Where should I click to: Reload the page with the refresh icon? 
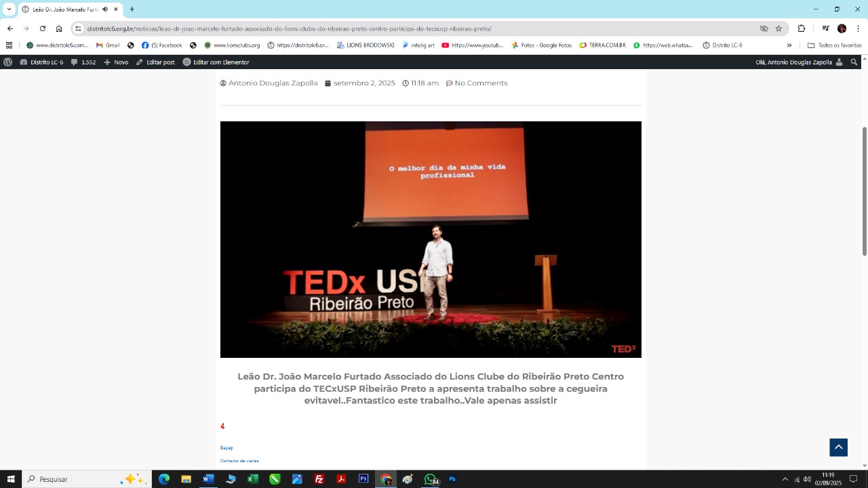43,28
